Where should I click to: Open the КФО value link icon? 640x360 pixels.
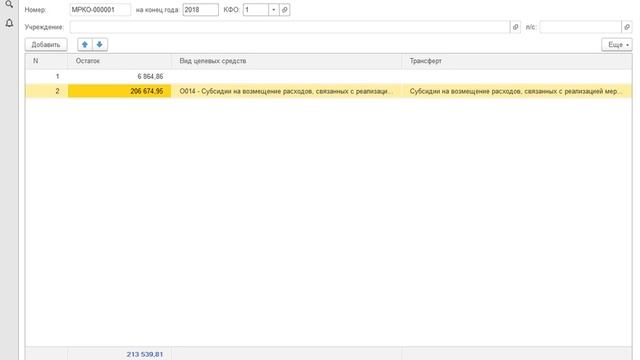pyautogui.click(x=285, y=10)
